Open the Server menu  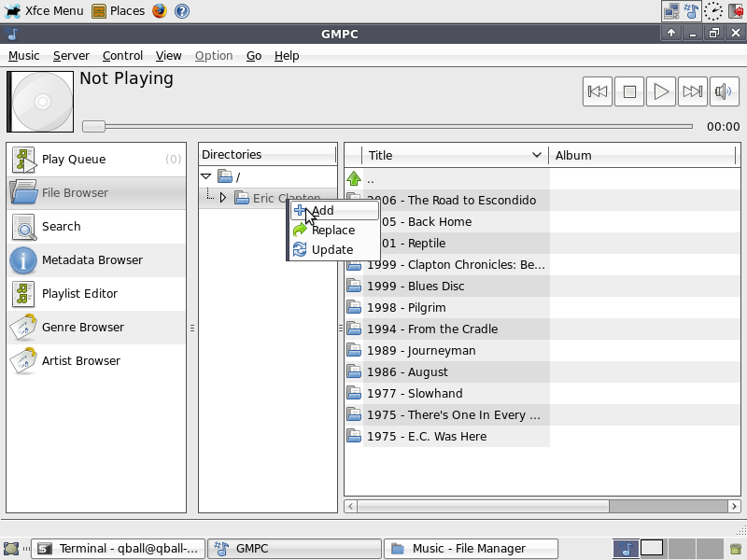[71, 56]
